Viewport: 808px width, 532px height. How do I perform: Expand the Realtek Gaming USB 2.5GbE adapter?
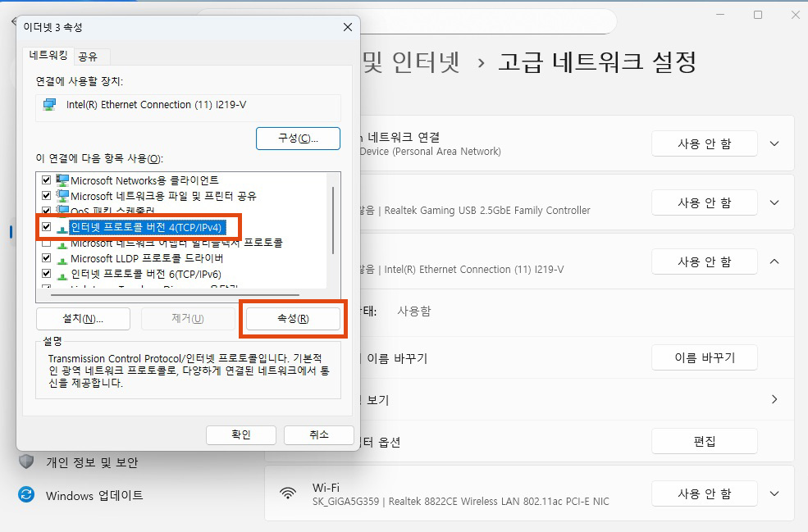(774, 202)
